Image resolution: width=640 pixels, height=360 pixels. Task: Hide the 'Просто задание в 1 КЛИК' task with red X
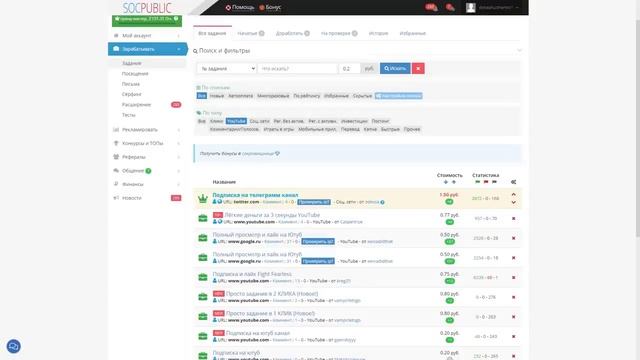(513, 317)
